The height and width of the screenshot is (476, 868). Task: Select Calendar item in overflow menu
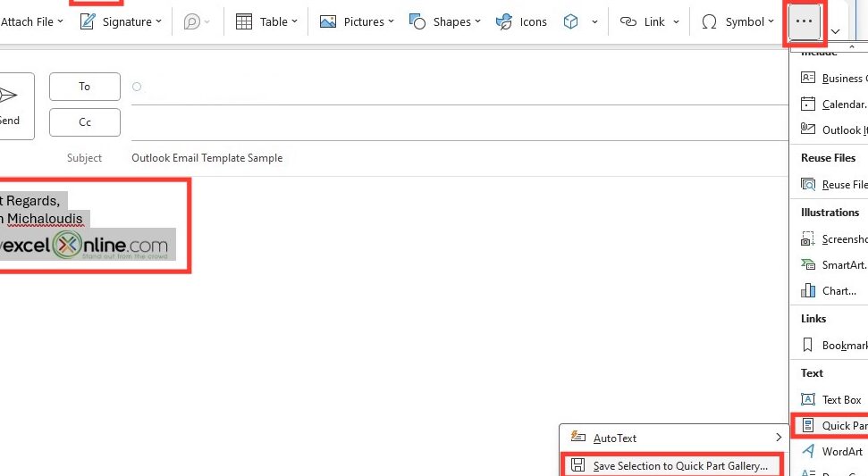click(833, 104)
